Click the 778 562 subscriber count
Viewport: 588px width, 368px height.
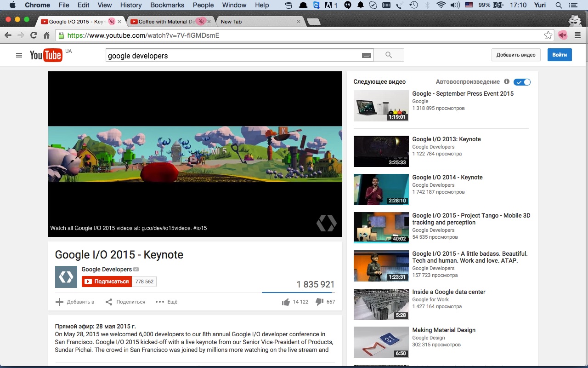144,282
